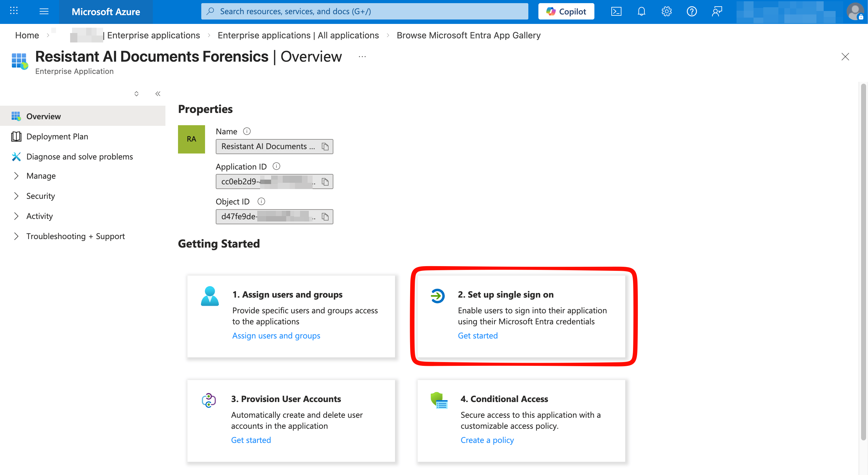Click the '2. Set up single sign on' heading
The width and height of the screenshot is (868, 475).
(505, 295)
